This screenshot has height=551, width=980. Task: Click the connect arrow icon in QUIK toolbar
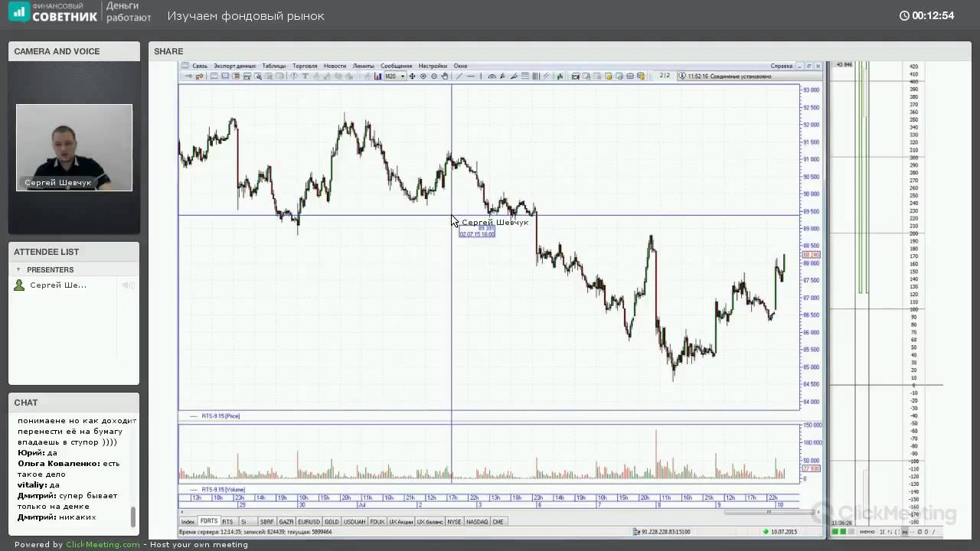pos(189,76)
